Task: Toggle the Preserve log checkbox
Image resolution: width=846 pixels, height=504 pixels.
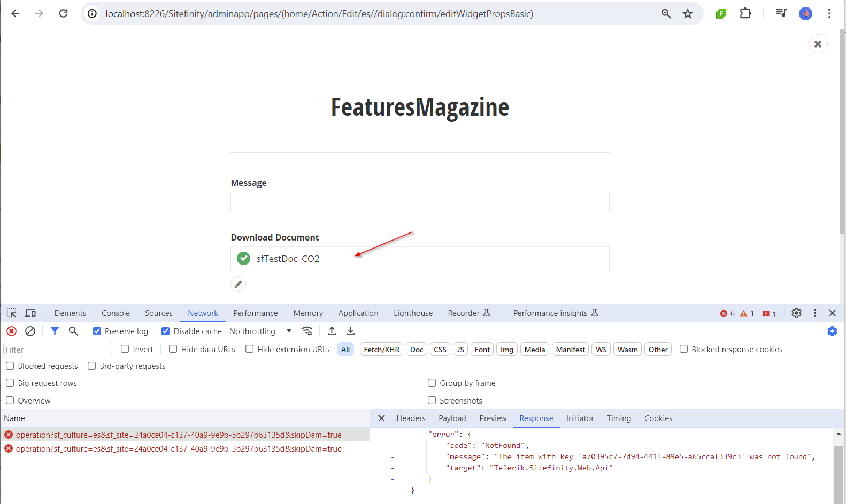Action: pos(97,331)
